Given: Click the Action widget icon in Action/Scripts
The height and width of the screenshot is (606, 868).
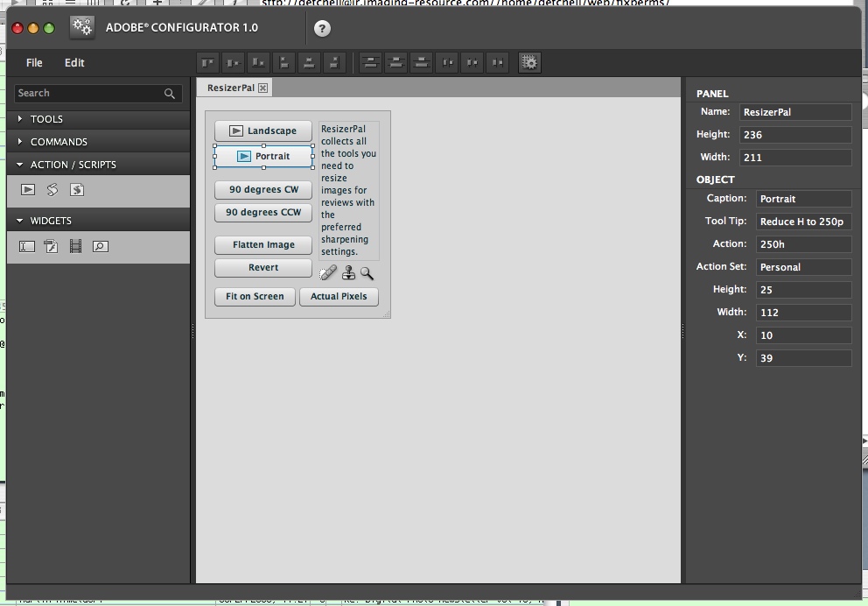Looking at the screenshot, I should point(28,190).
